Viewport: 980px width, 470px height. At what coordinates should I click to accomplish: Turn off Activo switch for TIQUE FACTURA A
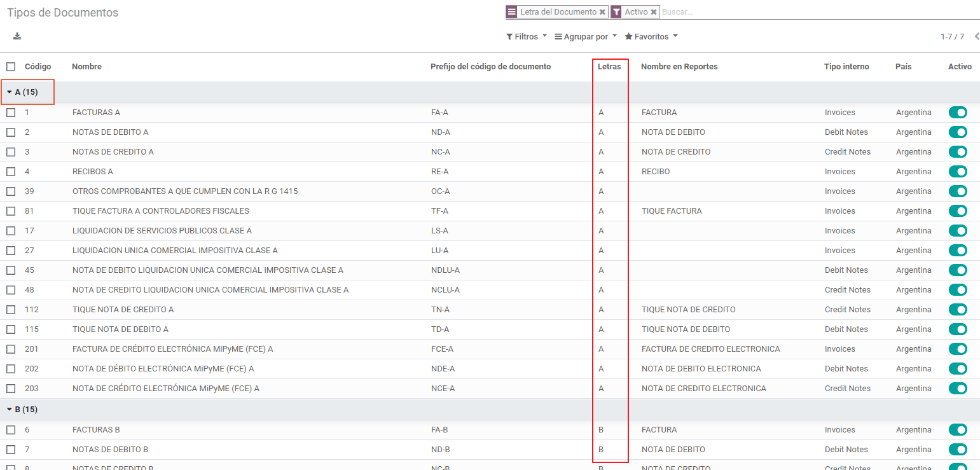point(958,211)
